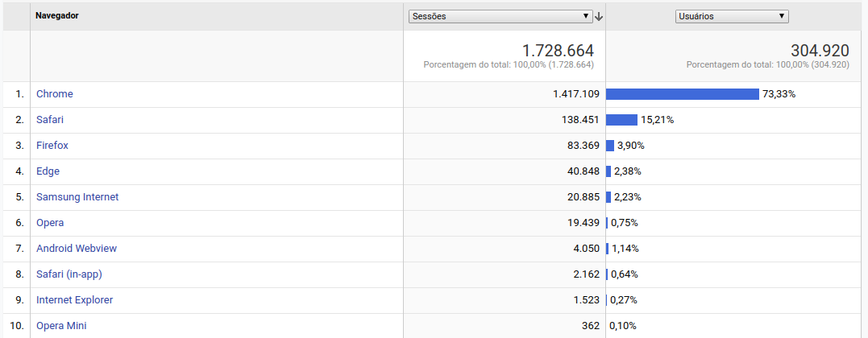Click the descending sort arrow beside Sessões
The image size is (868, 338).
pyautogui.click(x=598, y=17)
